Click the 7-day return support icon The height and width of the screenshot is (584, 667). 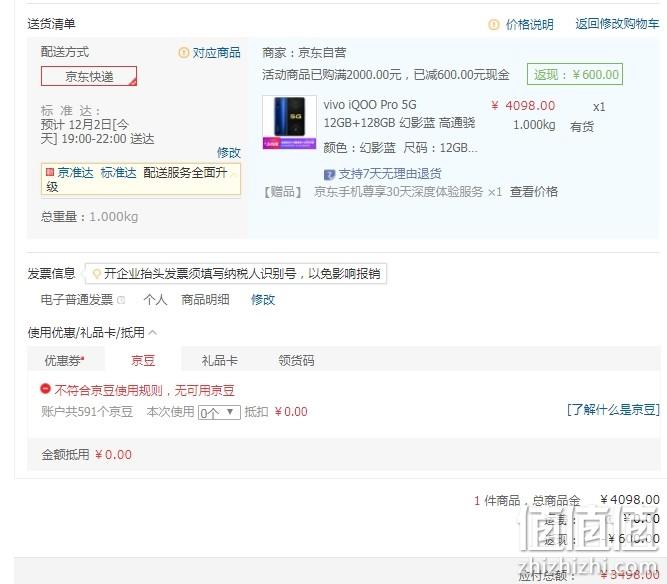tap(329, 174)
